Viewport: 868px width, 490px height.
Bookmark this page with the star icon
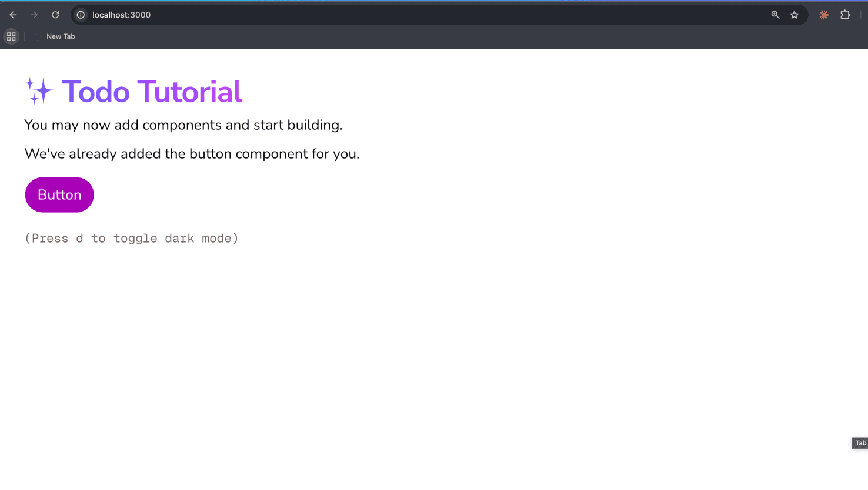tap(794, 15)
